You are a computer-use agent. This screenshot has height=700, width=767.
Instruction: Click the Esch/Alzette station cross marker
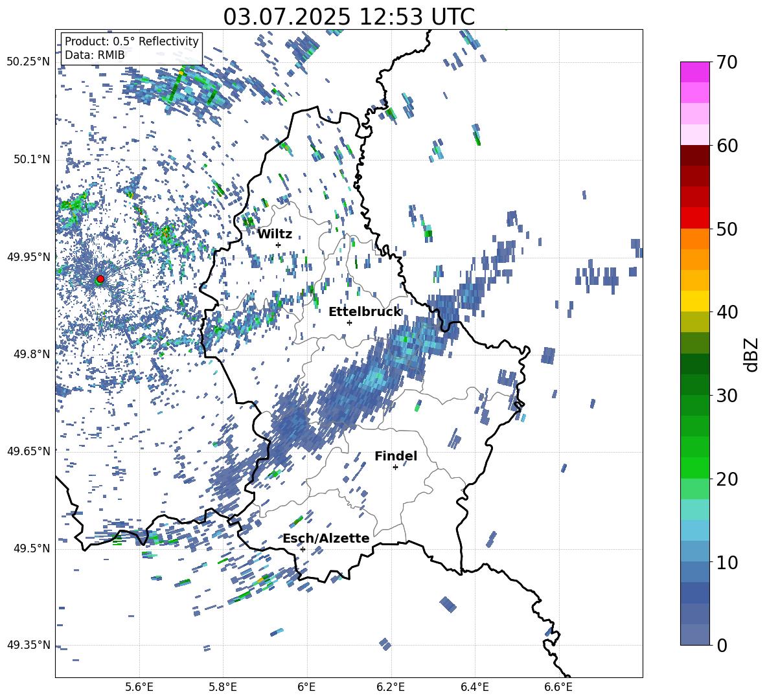tap(303, 549)
